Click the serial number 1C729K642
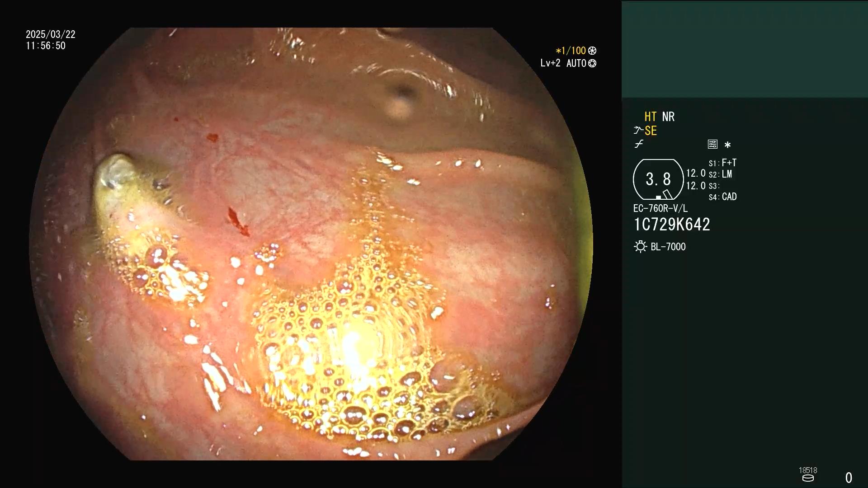 [672, 225]
